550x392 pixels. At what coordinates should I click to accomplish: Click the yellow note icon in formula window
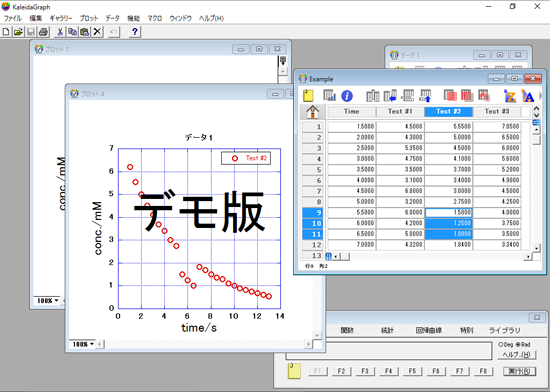(294, 371)
